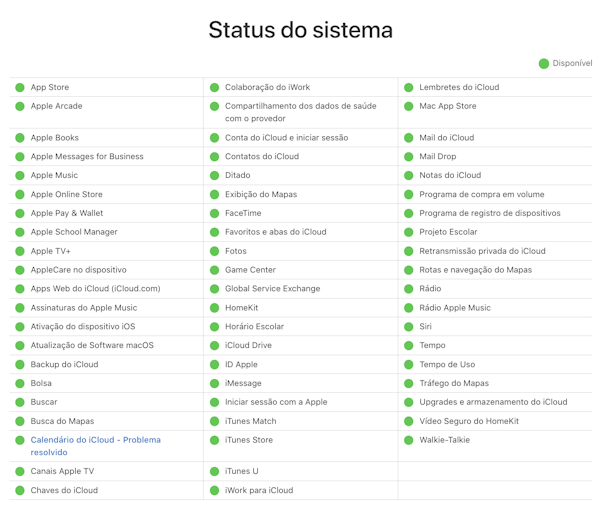Click the Status do sistema heading
The image size is (608, 511).
click(300, 30)
